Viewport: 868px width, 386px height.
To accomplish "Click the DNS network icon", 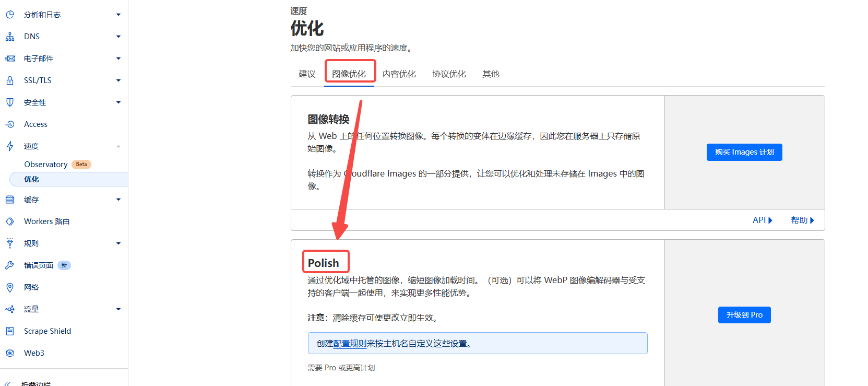I will [x=10, y=37].
